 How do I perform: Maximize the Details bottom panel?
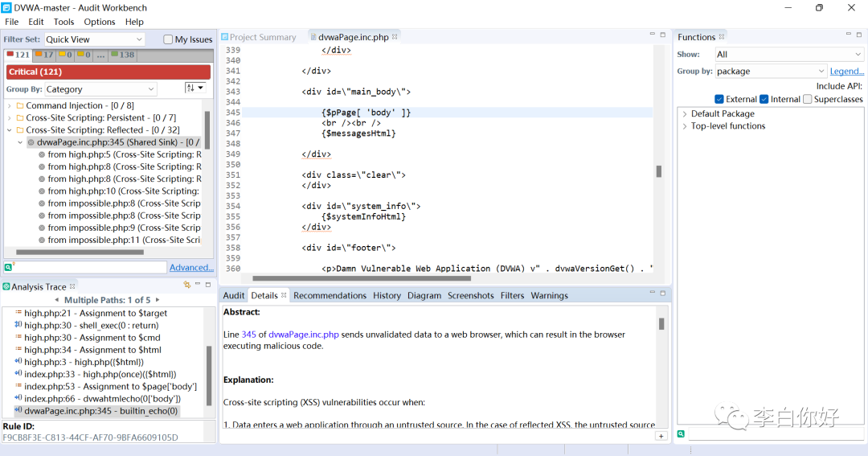click(662, 292)
